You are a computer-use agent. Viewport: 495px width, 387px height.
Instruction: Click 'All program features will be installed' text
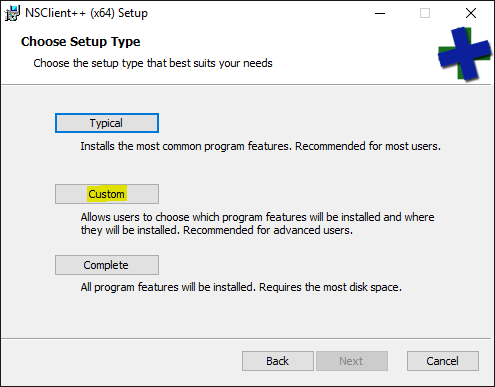pos(241,287)
